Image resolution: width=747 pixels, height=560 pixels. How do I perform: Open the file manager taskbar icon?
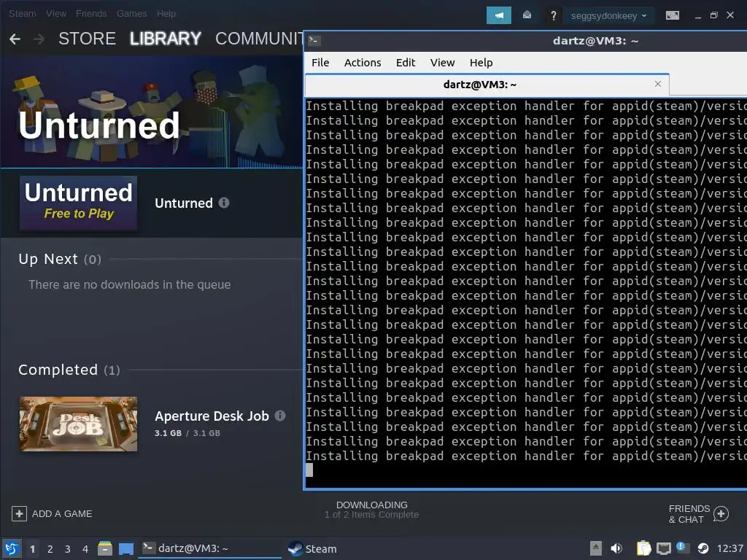pos(105,548)
